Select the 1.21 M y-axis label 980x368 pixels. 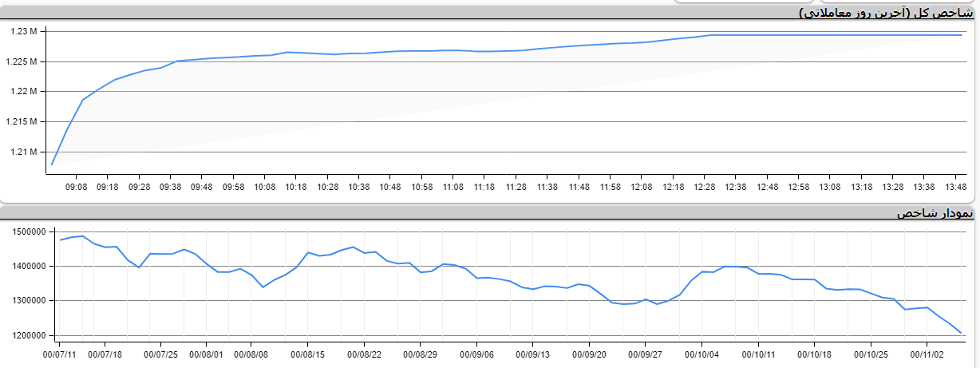24,152
